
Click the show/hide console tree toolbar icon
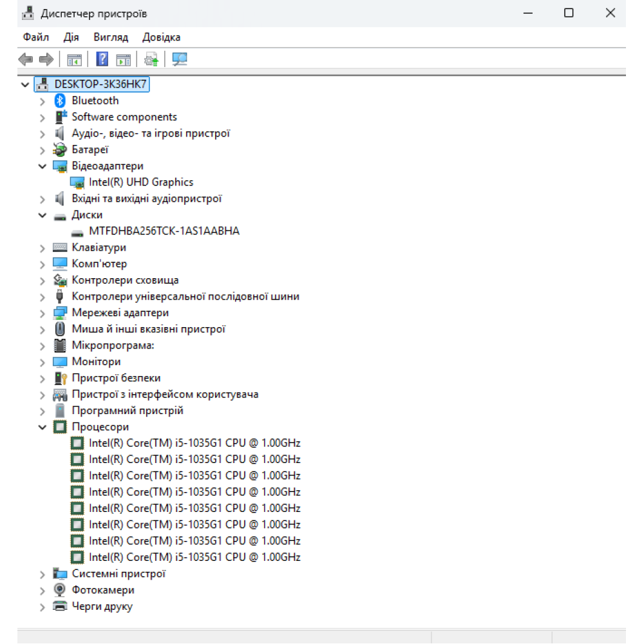pos(75,60)
